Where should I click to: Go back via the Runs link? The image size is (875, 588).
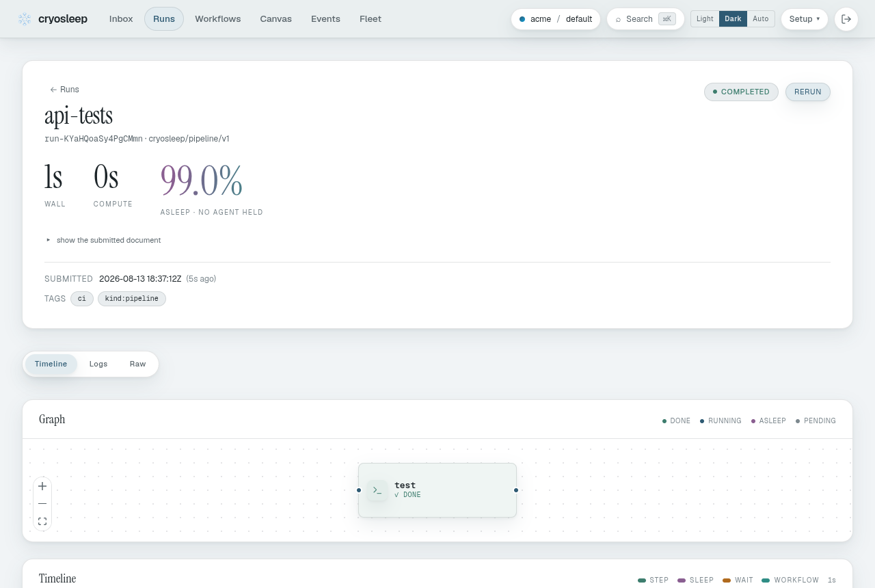coord(64,90)
